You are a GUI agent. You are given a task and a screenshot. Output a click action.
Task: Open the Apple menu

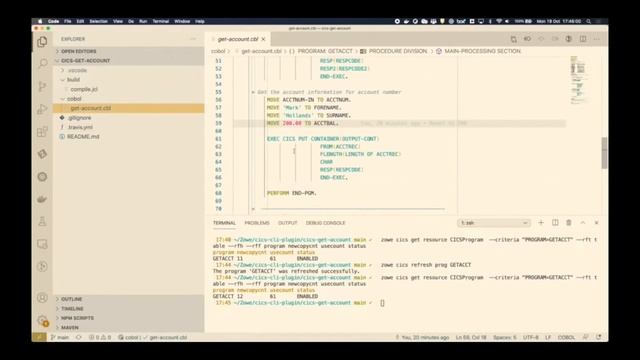[x=40, y=21]
